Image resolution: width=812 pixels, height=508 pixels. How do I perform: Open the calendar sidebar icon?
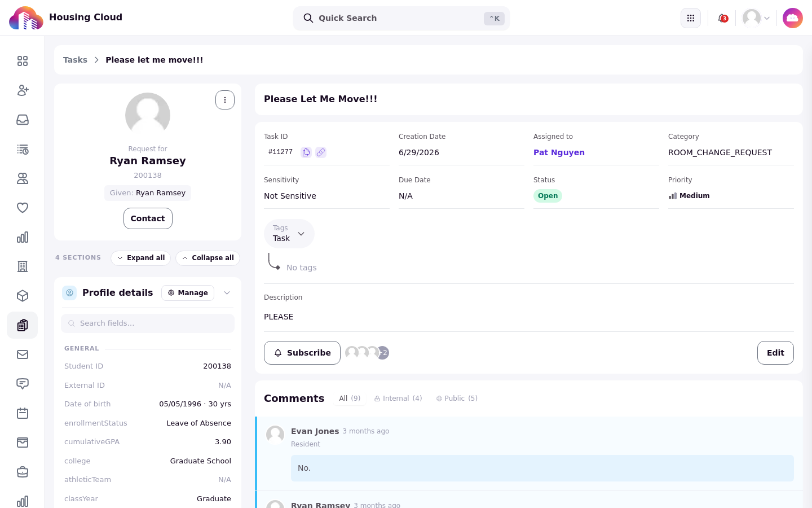(x=23, y=413)
